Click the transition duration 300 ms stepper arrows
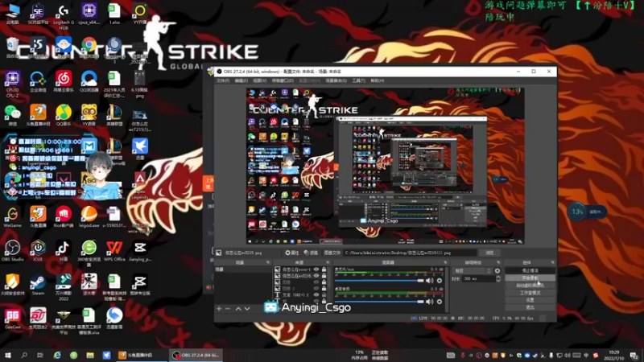This screenshot has width=644, height=362. pyautogui.click(x=498, y=278)
